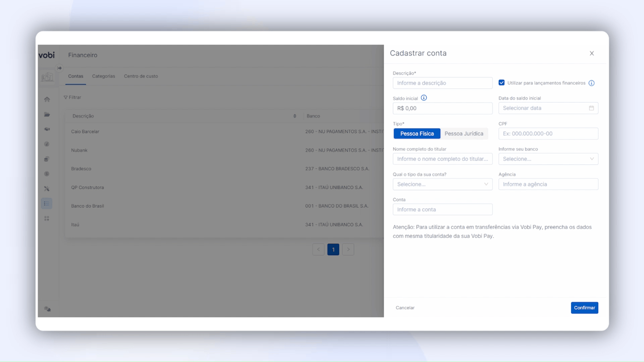Click the info icon next to Saldo inicial
Viewport: 644px width, 362px height.
coord(424,98)
